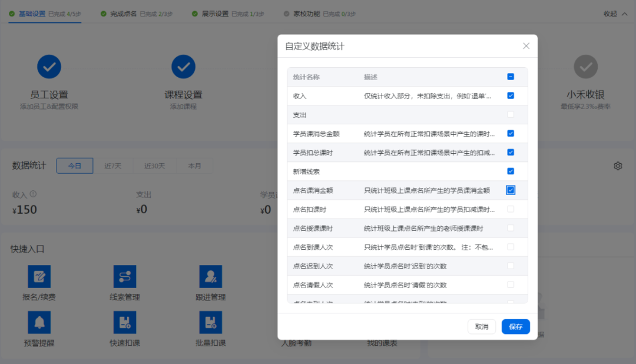Viewport: 636px width, 364px height.
Task: Open the 快速扣课 shortcut icon
Action: pos(125,322)
